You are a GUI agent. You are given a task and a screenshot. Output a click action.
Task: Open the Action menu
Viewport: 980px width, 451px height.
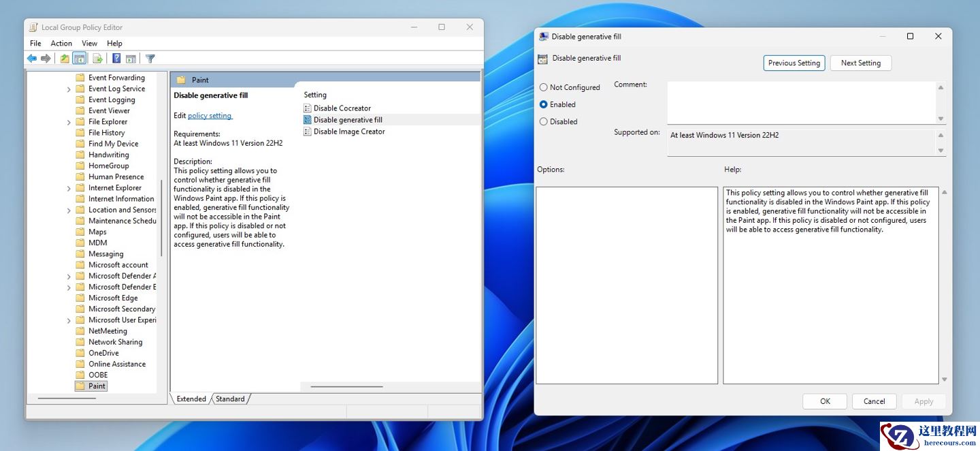[61, 43]
